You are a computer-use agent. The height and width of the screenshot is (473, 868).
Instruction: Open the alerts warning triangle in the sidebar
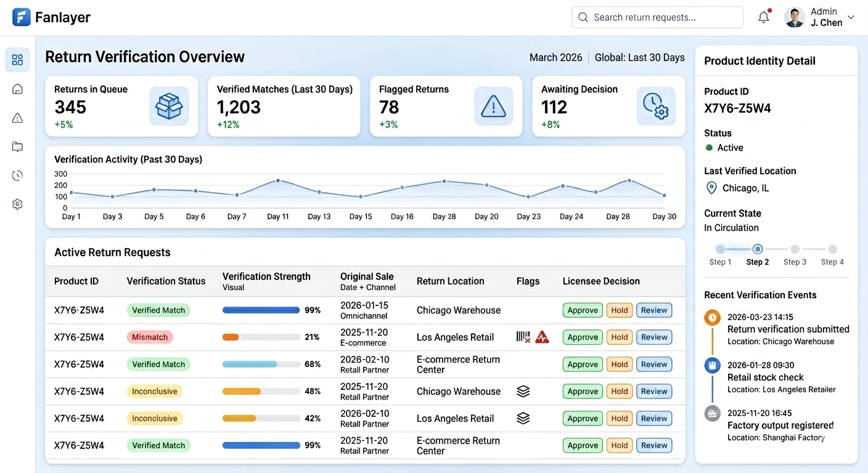click(x=17, y=117)
